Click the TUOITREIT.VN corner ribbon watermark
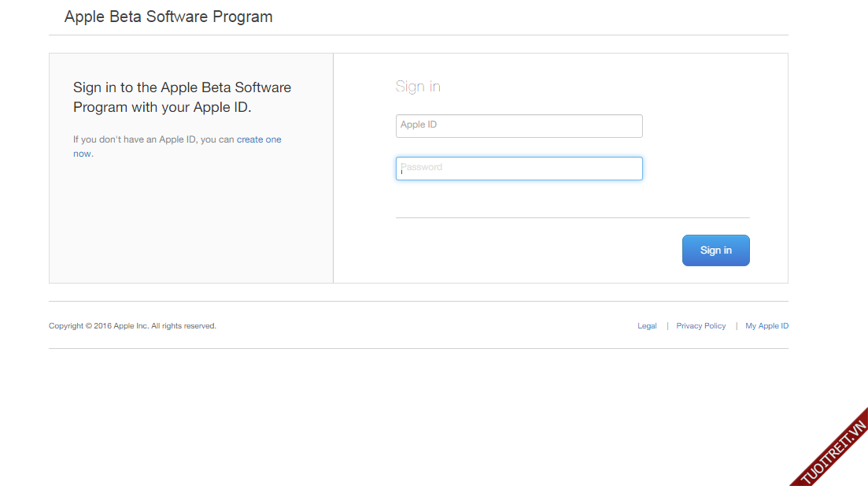The height and width of the screenshot is (486, 868). (x=834, y=452)
